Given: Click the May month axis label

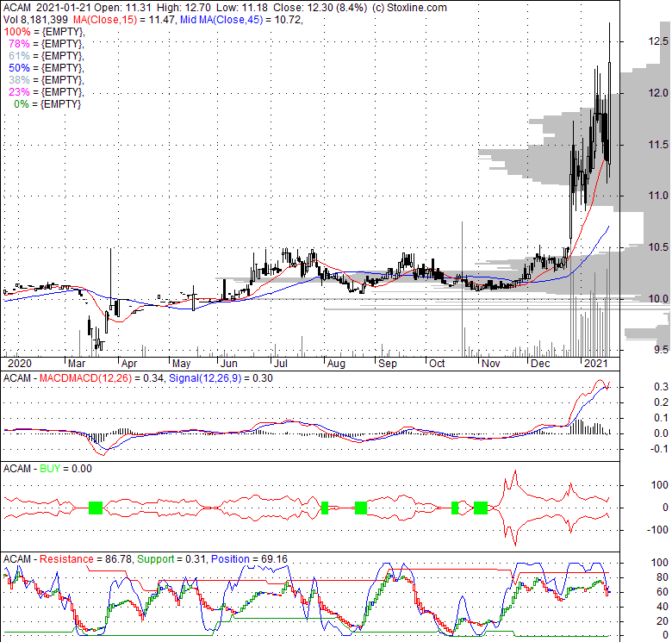Looking at the screenshot, I should [181, 364].
